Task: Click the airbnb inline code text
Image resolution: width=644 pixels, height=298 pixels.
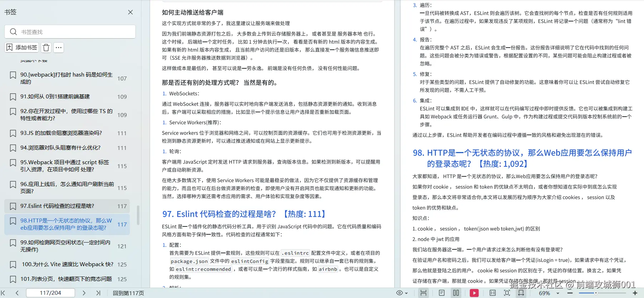Action: coord(328,269)
